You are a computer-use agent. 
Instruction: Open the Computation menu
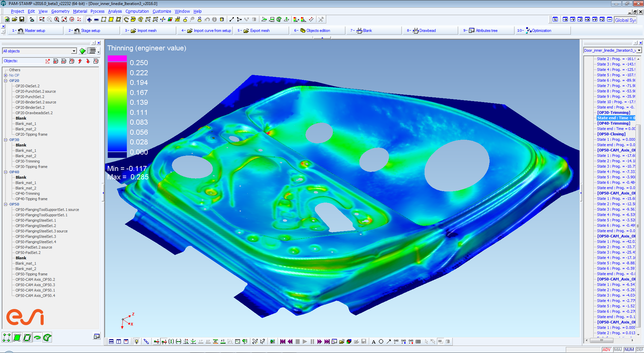coord(137,11)
